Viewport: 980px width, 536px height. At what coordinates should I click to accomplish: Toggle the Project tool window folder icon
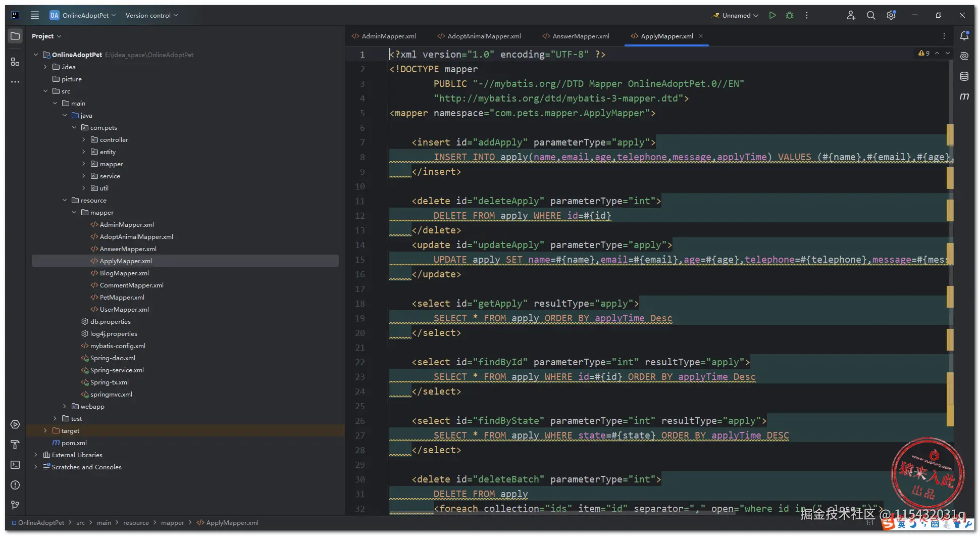pyautogui.click(x=15, y=36)
